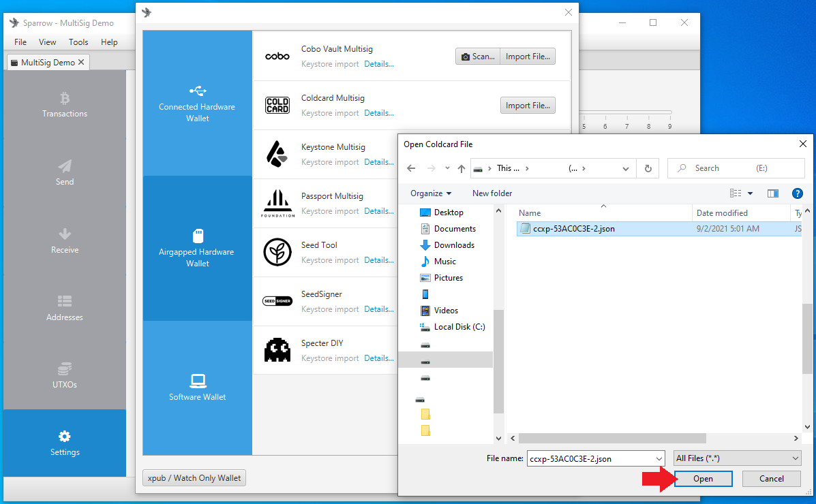
Task: Open the Receive section in Sparrow sidebar
Action: click(65, 240)
